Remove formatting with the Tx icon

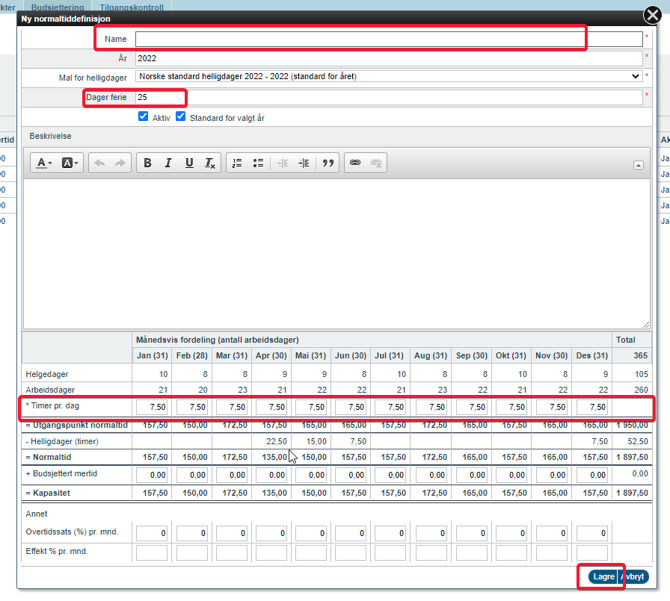(x=210, y=163)
